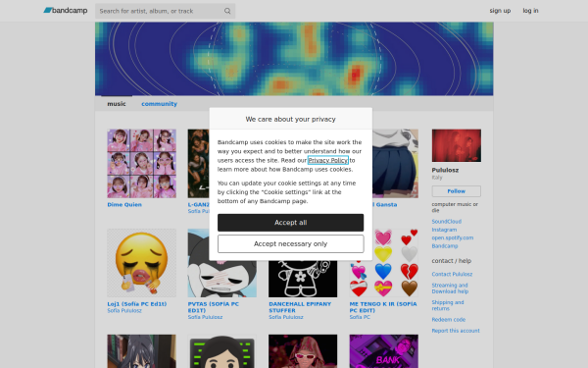
Task: Open the Gansta album cover with blue skirt
Action: coord(395,163)
